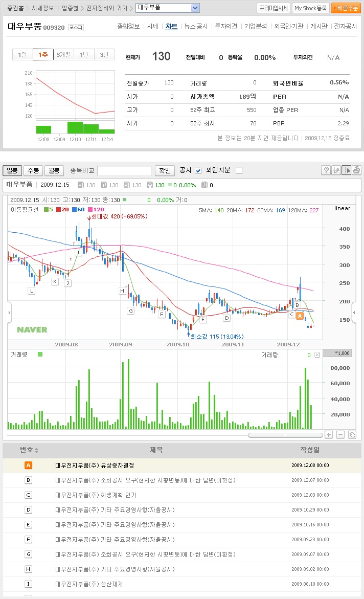Open 전자장비와 기기 breadcrumb link
The width and height of the screenshot is (364, 599).
(107, 8)
